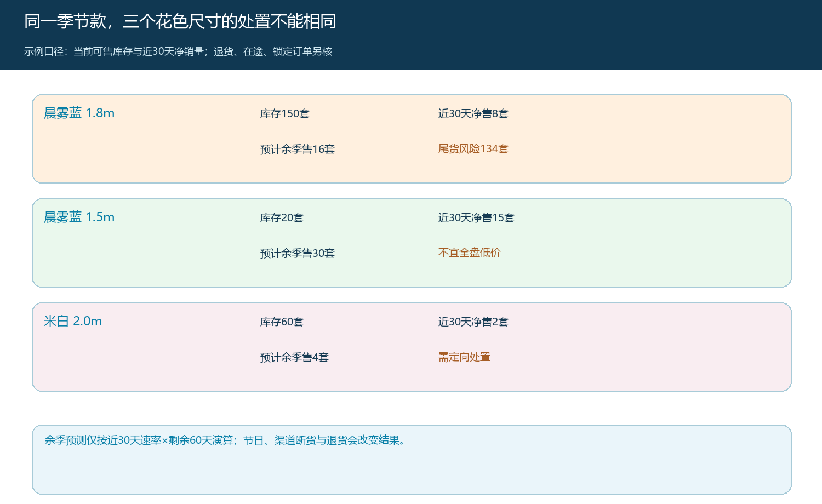Click 库存150套 value
Image resolution: width=822 pixels, height=504 pixels.
coord(285,113)
